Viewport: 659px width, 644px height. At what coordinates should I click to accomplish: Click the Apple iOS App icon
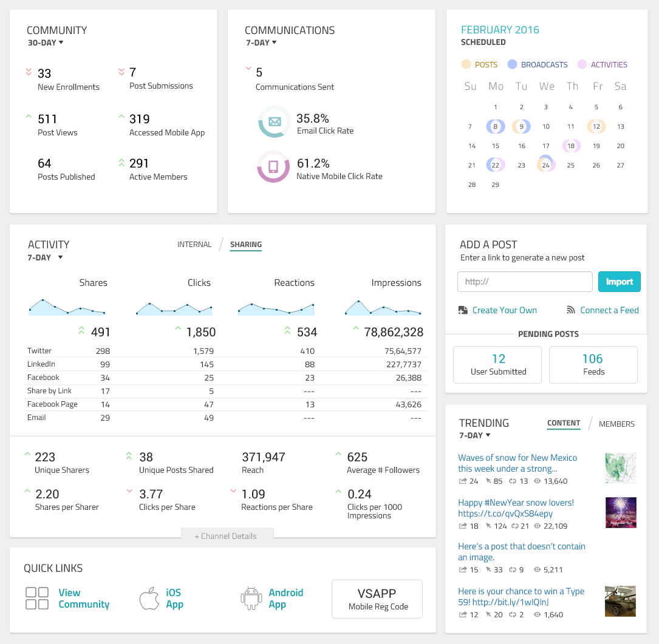[149, 598]
